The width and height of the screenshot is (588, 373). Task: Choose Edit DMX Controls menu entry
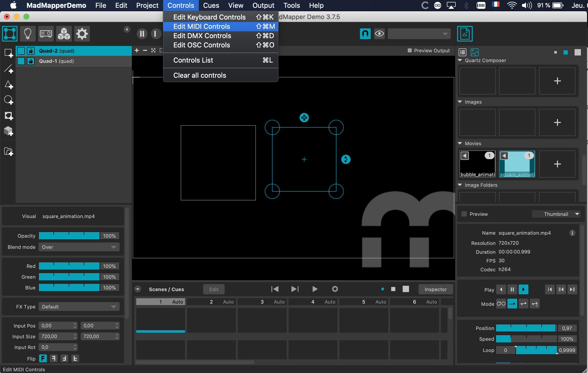(220, 36)
